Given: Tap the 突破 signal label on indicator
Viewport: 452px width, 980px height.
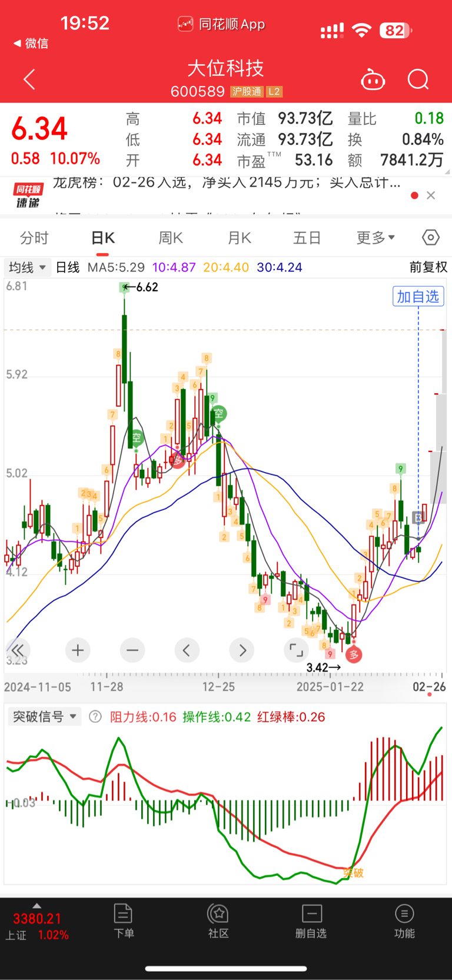Looking at the screenshot, I should [354, 873].
